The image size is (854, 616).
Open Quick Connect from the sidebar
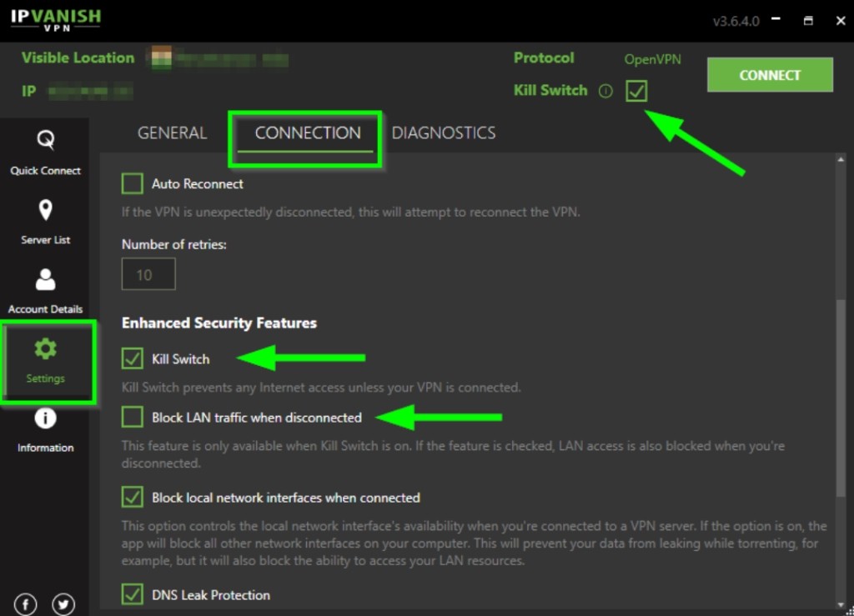point(45,153)
